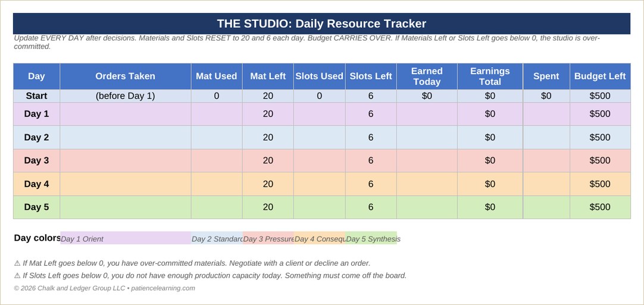
Task: Click the Day 2 Budget Left $500
Action: [x=600, y=137]
